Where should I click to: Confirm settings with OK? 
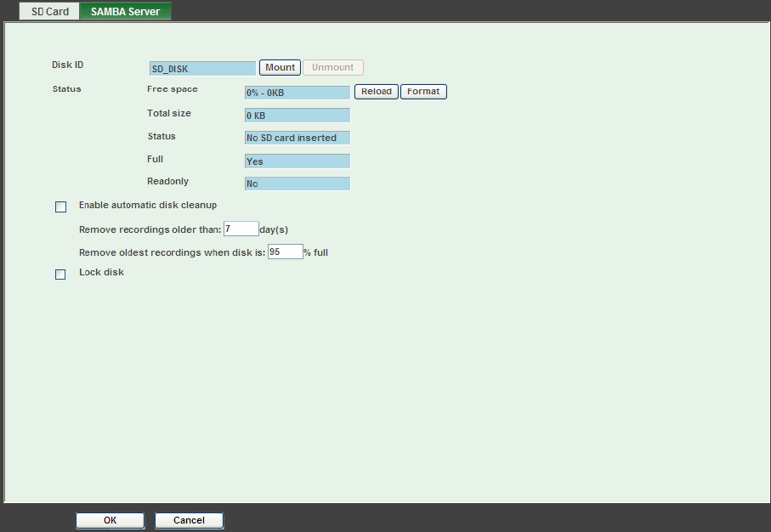coord(111,520)
